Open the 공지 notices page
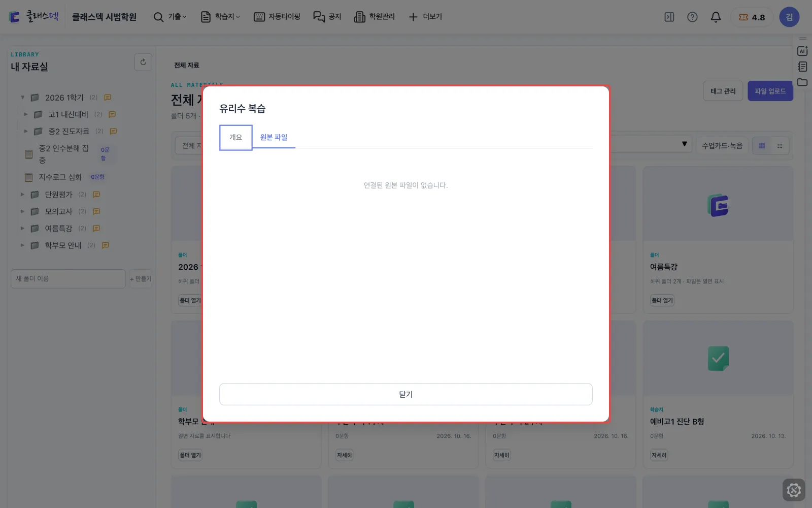The image size is (812, 508). point(327,17)
